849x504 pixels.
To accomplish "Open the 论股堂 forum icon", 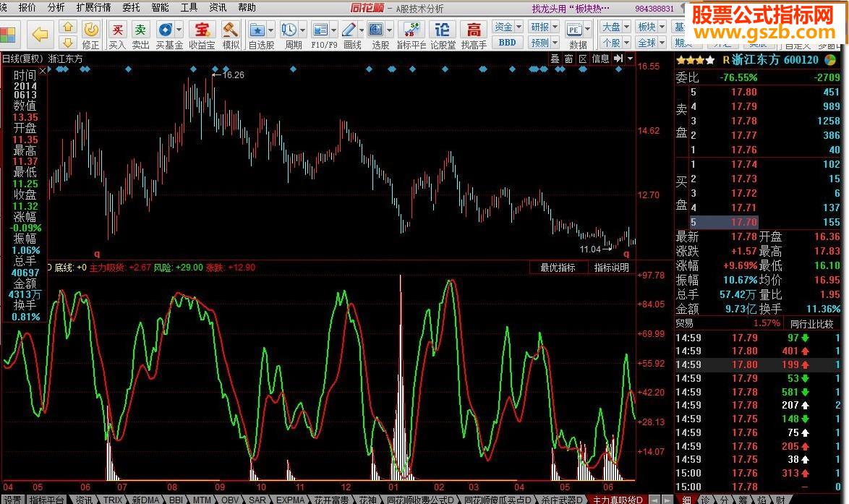I will pyautogui.click(x=443, y=30).
